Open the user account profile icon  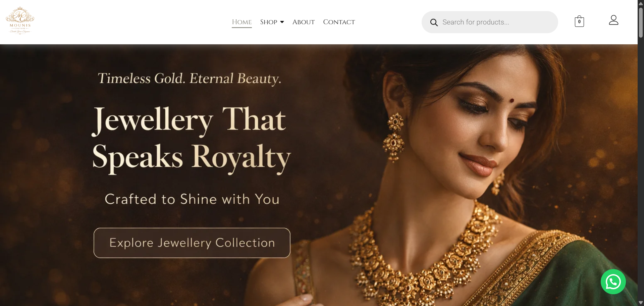(x=613, y=20)
